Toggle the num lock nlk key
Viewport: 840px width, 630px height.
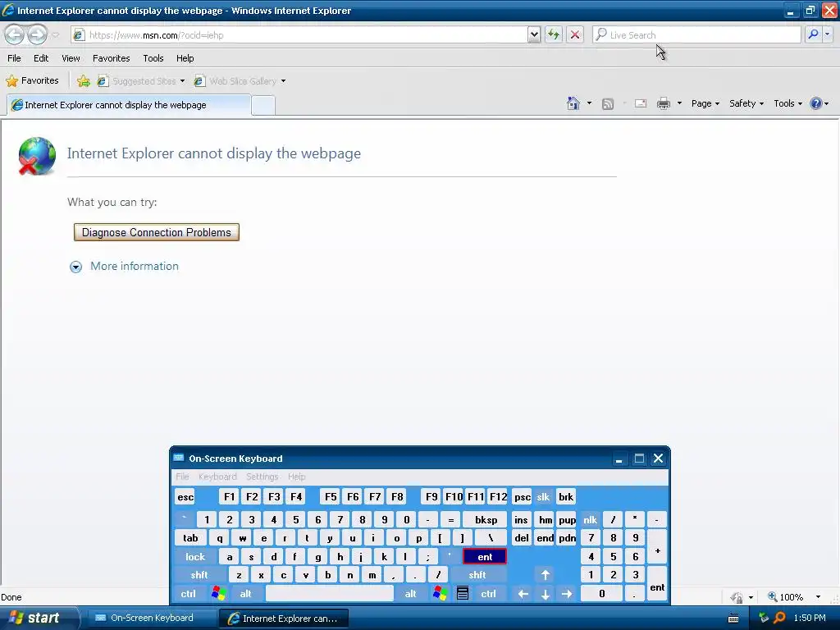590,519
